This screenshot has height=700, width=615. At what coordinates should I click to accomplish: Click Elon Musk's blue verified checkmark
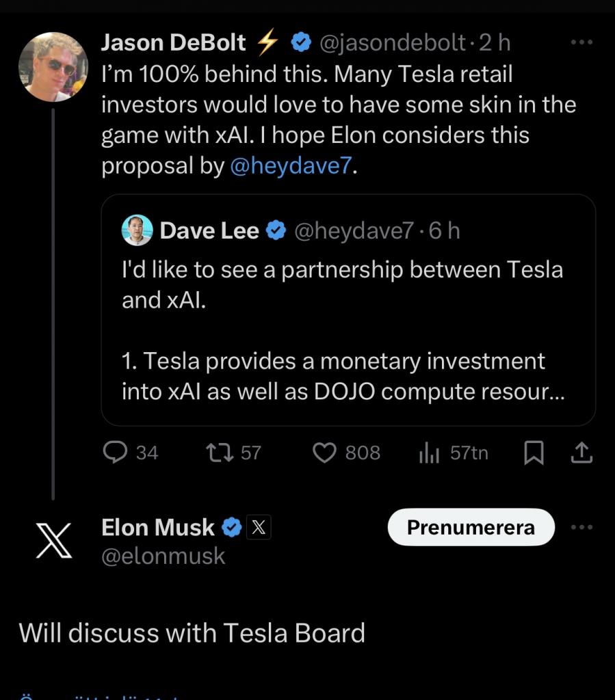click(x=232, y=527)
